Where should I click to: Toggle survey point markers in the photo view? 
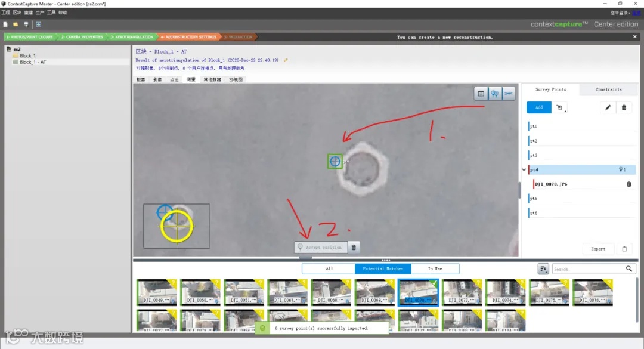tap(494, 94)
